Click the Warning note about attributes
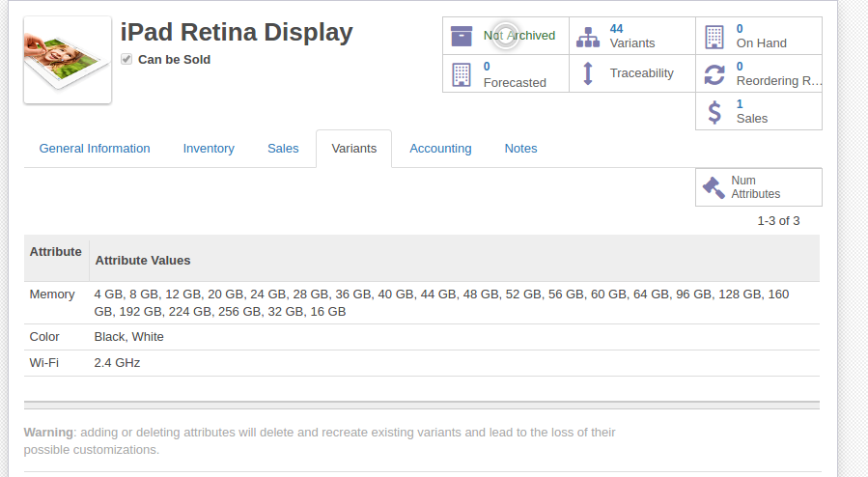Image resolution: width=868 pixels, height=477 pixels. [320, 441]
